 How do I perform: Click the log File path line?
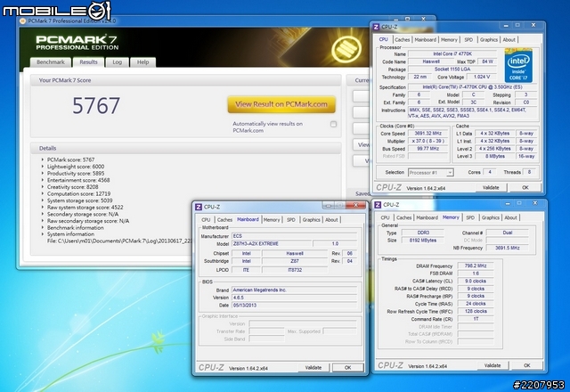coord(119,241)
